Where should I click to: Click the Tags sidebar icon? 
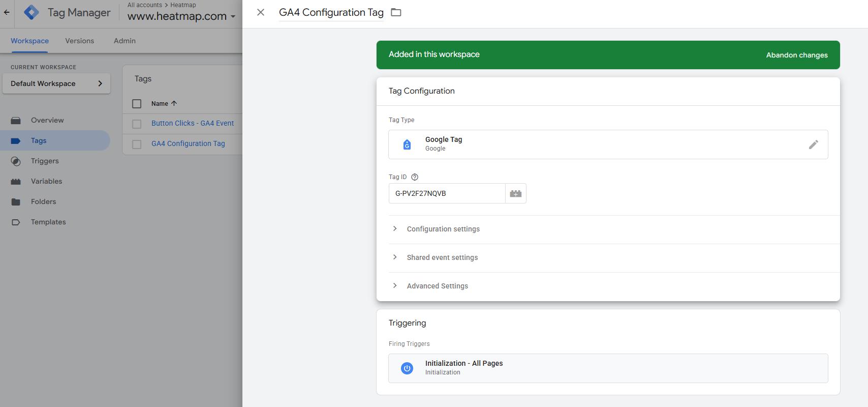16,141
